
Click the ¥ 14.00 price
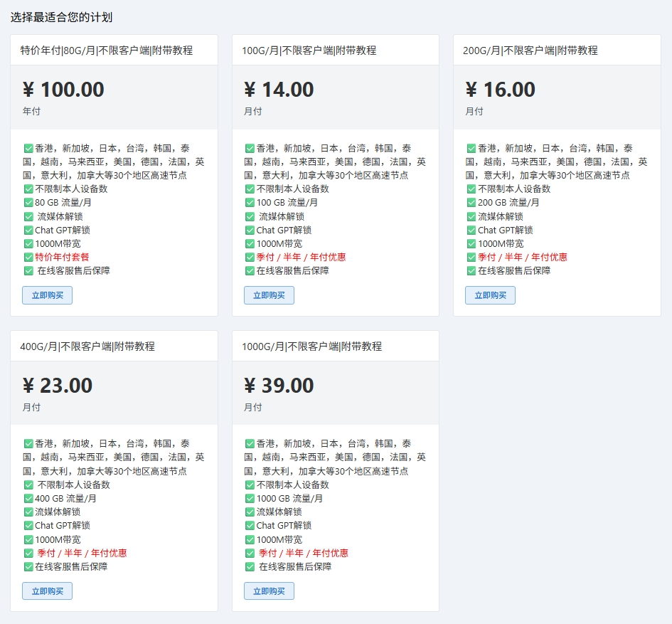[279, 90]
